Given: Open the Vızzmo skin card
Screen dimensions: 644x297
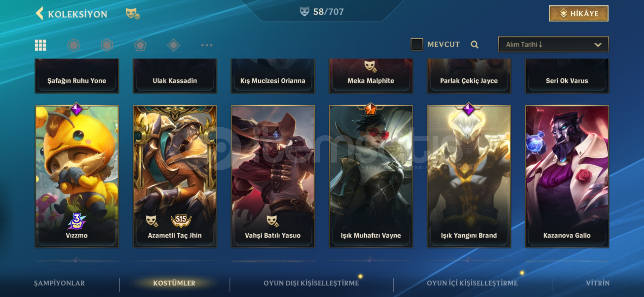Looking at the screenshot, I should tap(77, 176).
